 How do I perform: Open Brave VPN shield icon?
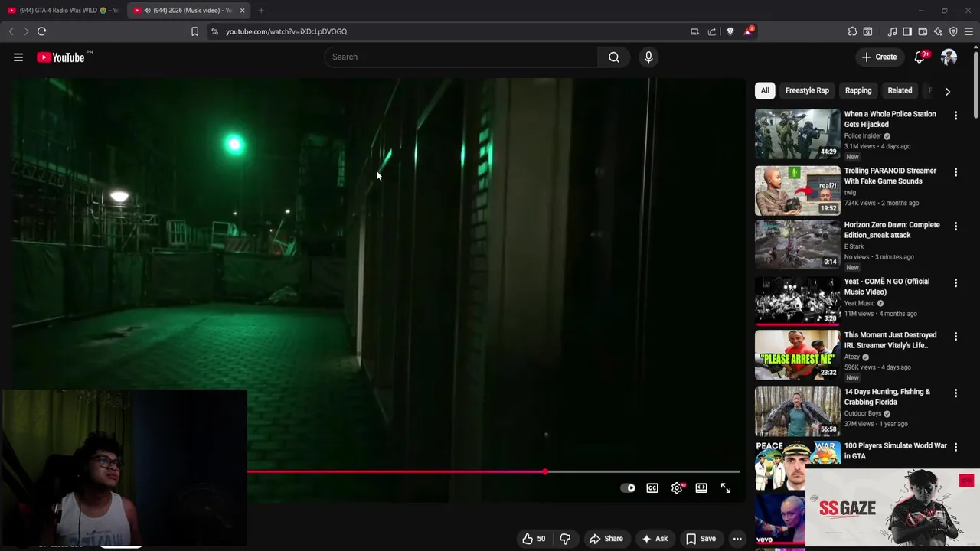pos(953,31)
